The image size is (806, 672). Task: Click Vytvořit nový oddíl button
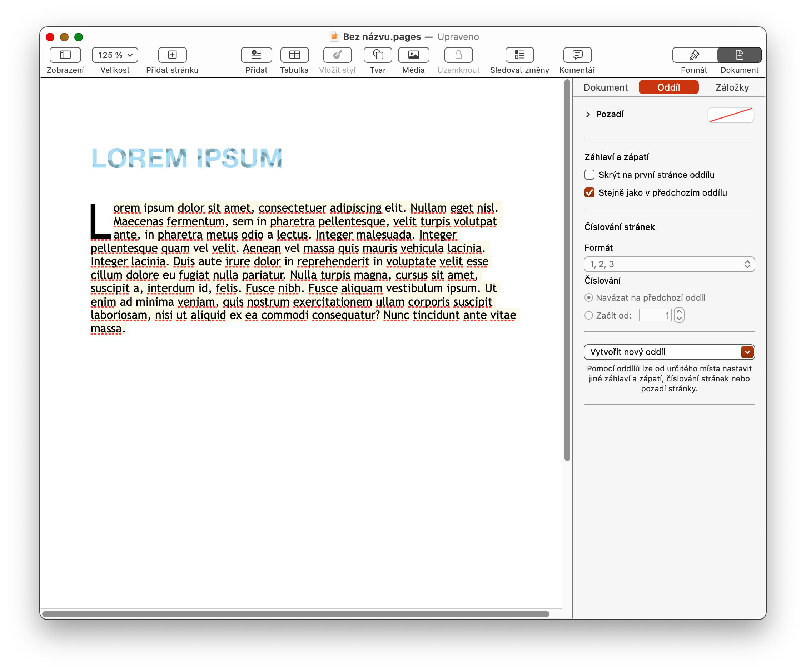click(x=669, y=352)
